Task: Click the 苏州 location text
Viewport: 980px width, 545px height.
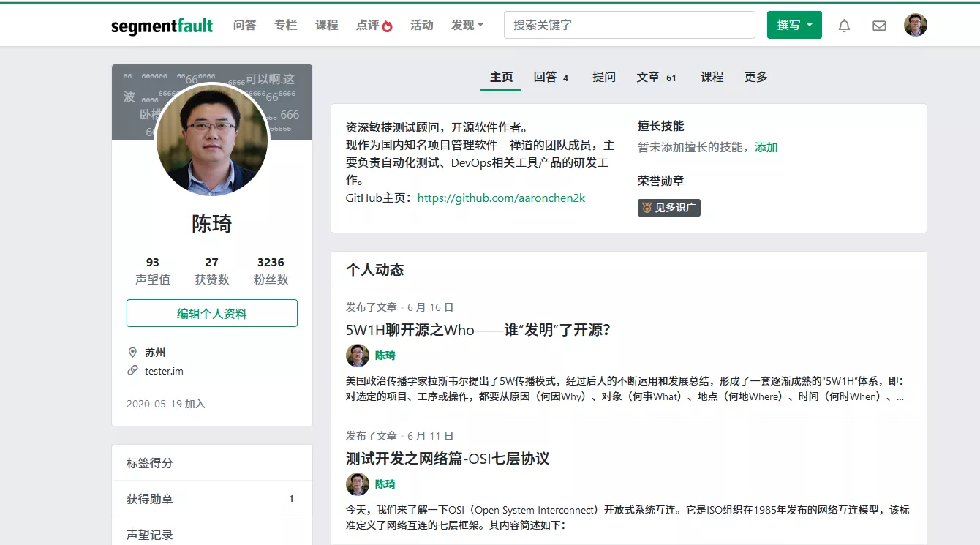Action: tap(155, 353)
